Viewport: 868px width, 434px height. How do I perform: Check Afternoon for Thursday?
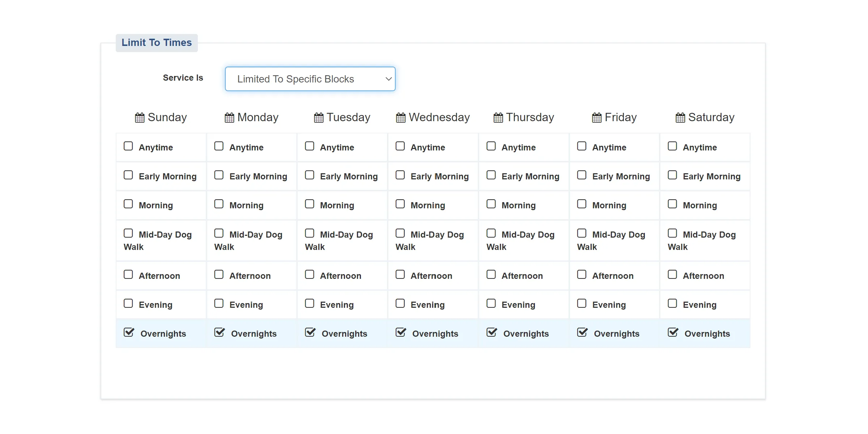(x=491, y=275)
